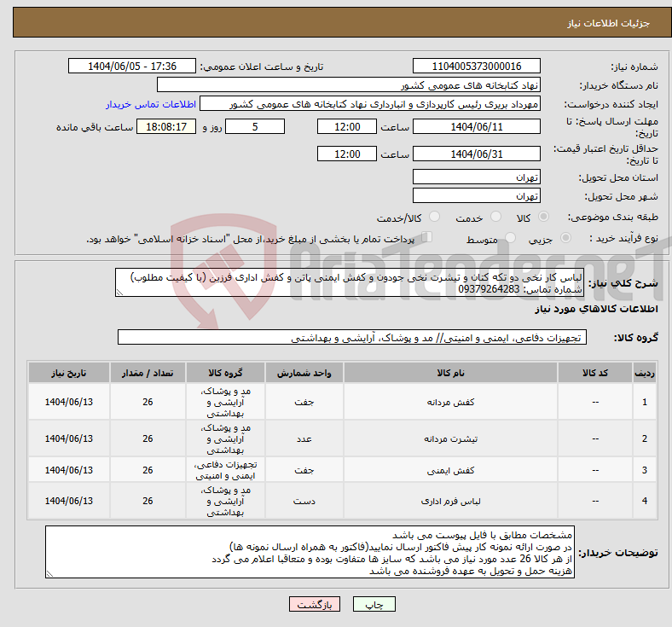Viewport: 672px width, 627px height.
Task: Click the واحد شمارش column header
Action: point(304,373)
